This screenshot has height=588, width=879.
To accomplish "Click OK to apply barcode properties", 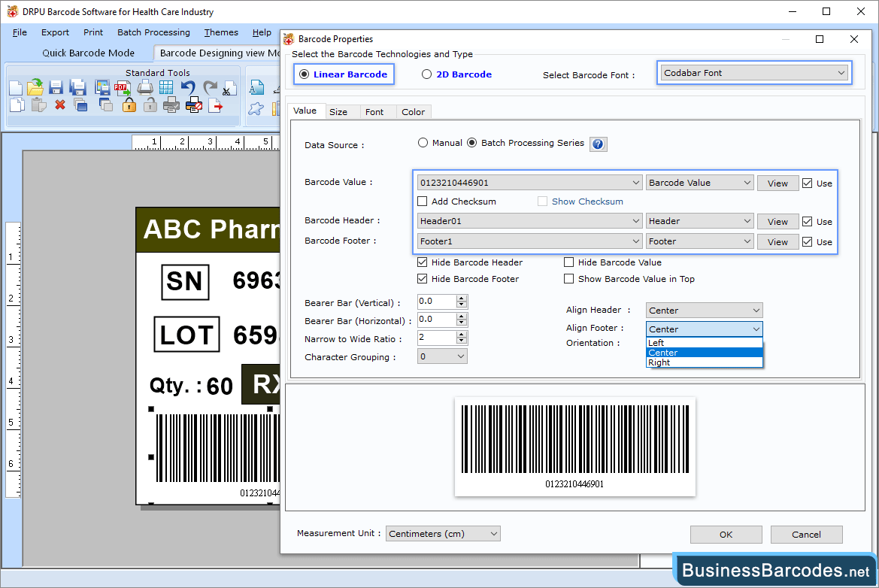I will (726, 535).
